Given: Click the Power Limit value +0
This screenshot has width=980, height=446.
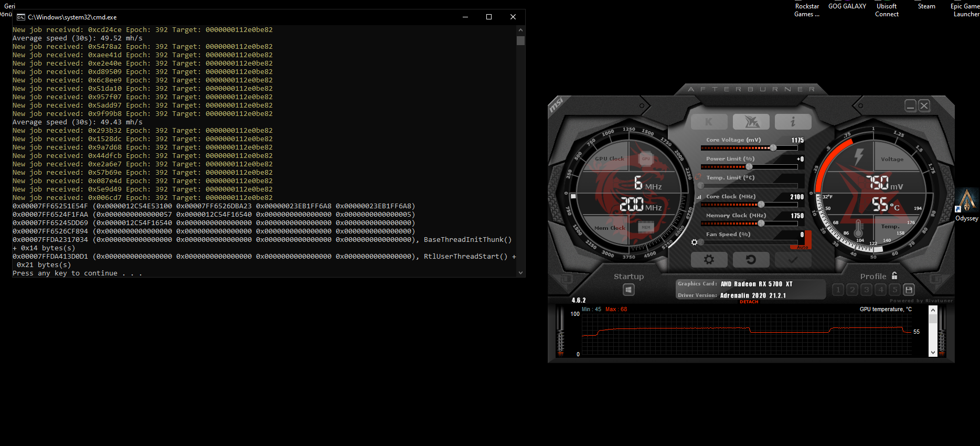Looking at the screenshot, I should [800, 159].
